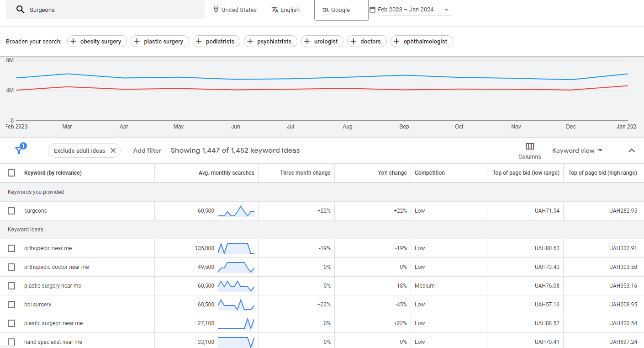Click the calendar icon beside date range
Screen dimensions: 644x348
click(x=372, y=10)
